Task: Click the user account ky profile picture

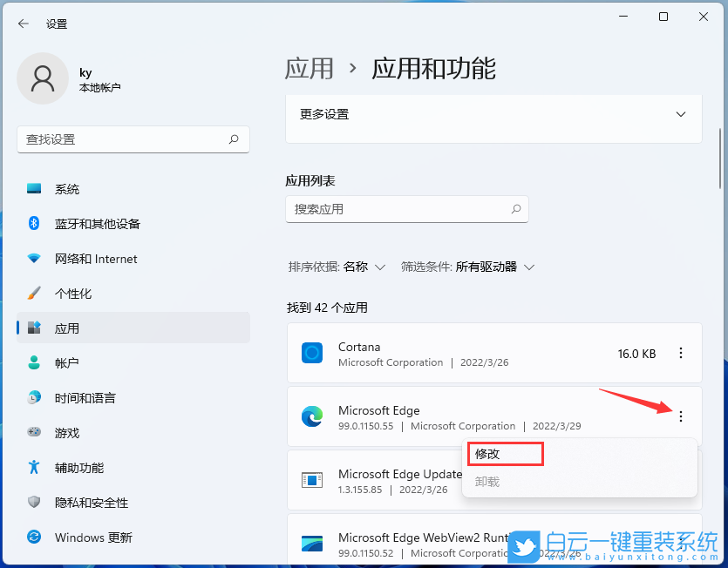Action: click(42, 78)
